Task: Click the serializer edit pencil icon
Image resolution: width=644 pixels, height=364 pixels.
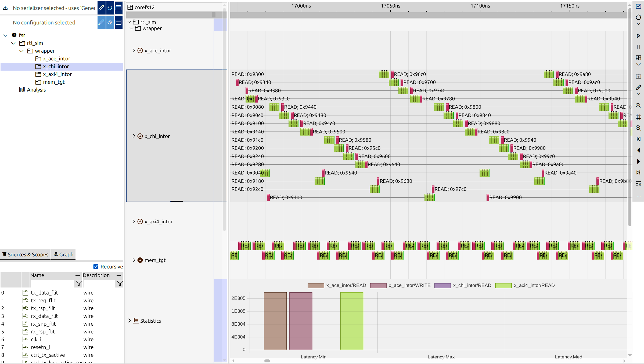Action: 101,8
